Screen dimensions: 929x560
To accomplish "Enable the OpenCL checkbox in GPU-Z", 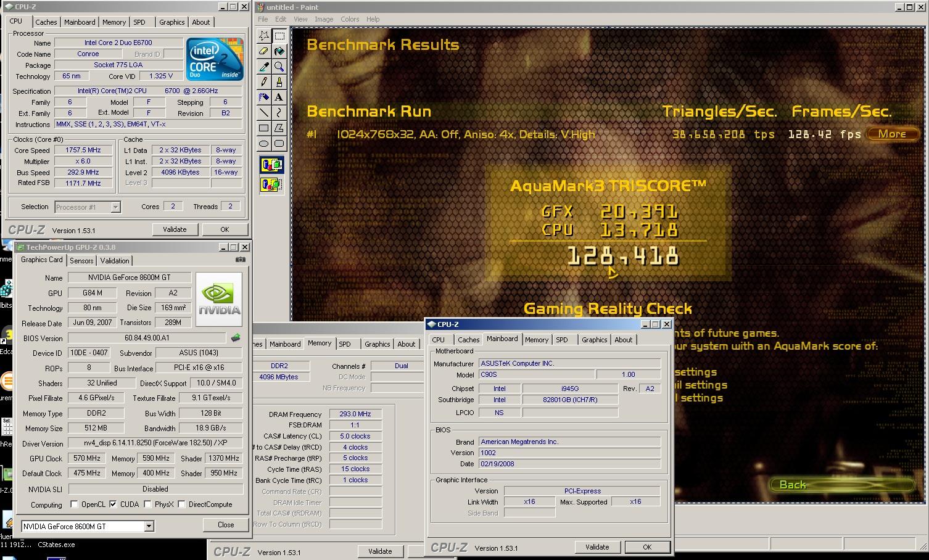I will coord(75,504).
